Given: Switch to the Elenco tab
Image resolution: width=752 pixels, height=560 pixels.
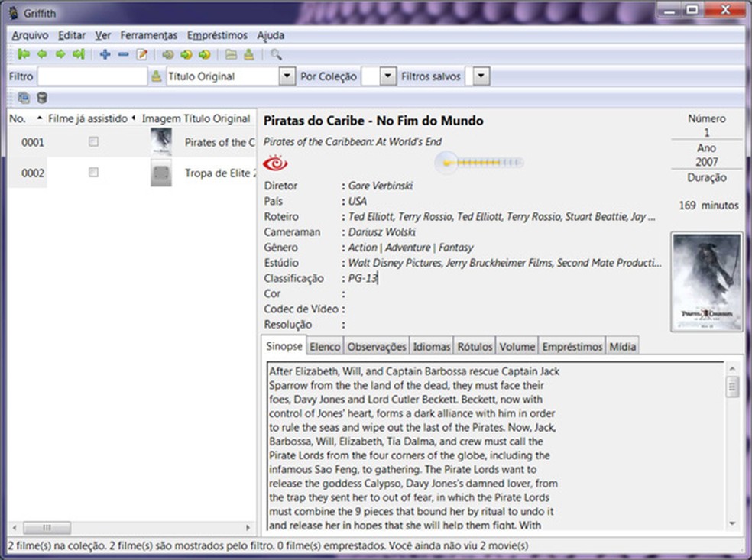Looking at the screenshot, I should 325,347.
